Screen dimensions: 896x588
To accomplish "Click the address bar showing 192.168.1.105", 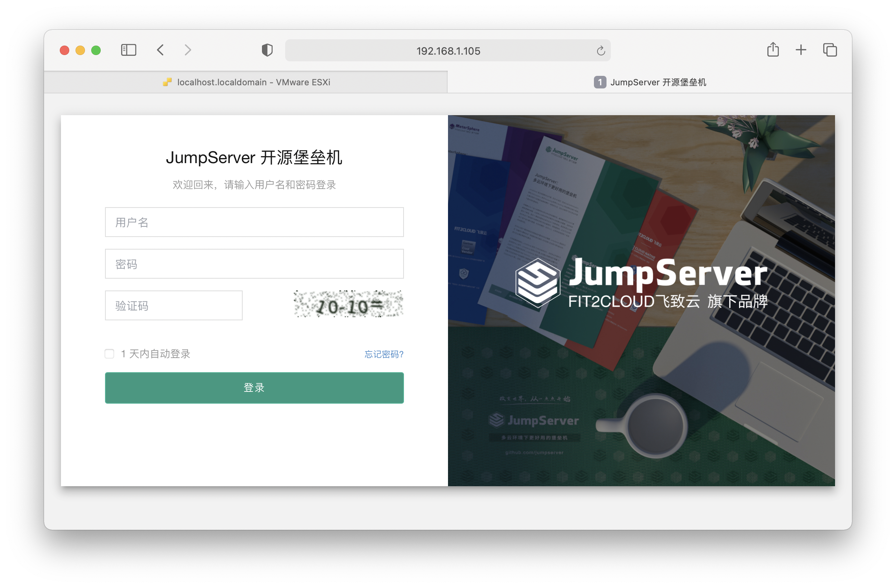I will point(448,51).
